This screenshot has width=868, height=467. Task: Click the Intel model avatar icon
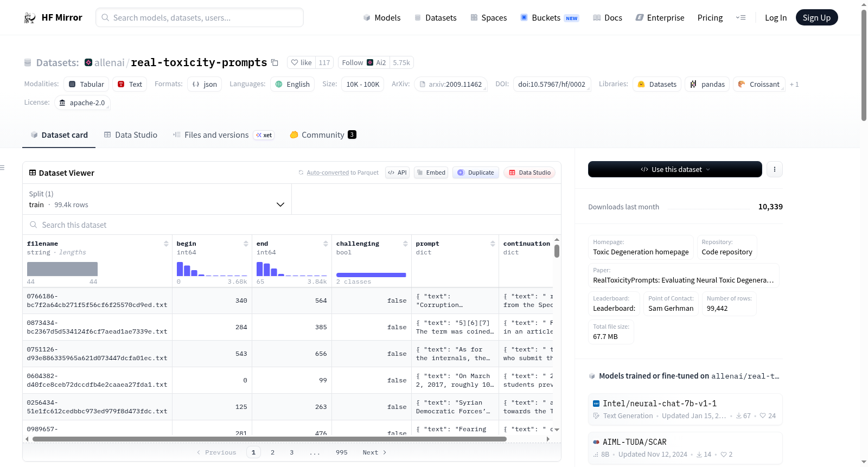pyautogui.click(x=596, y=404)
